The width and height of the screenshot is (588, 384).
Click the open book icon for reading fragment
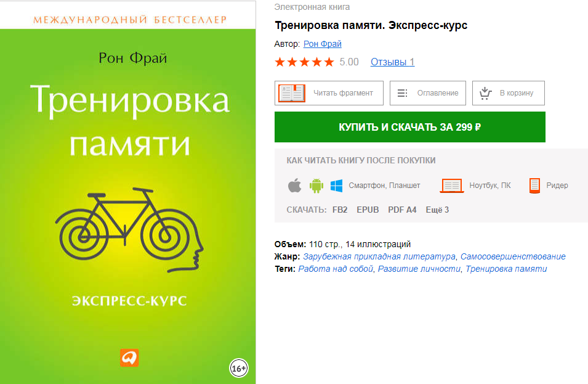(x=292, y=93)
